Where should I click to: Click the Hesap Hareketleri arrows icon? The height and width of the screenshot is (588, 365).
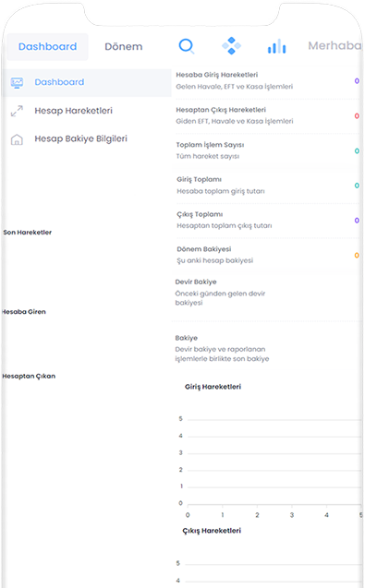pos(17,111)
